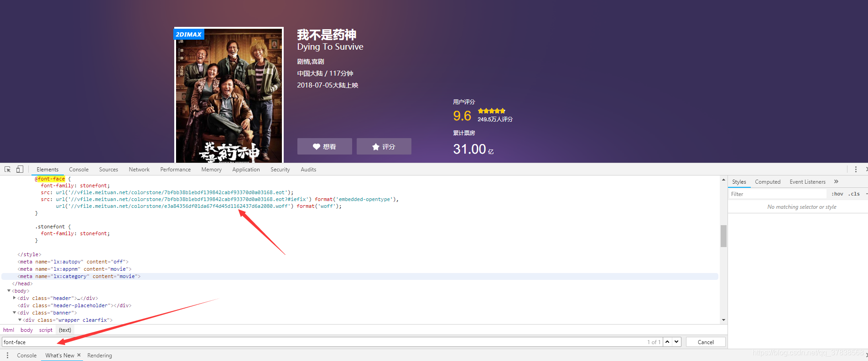The height and width of the screenshot is (361, 868).
Task: Go to previous search result arrow
Action: (x=667, y=342)
